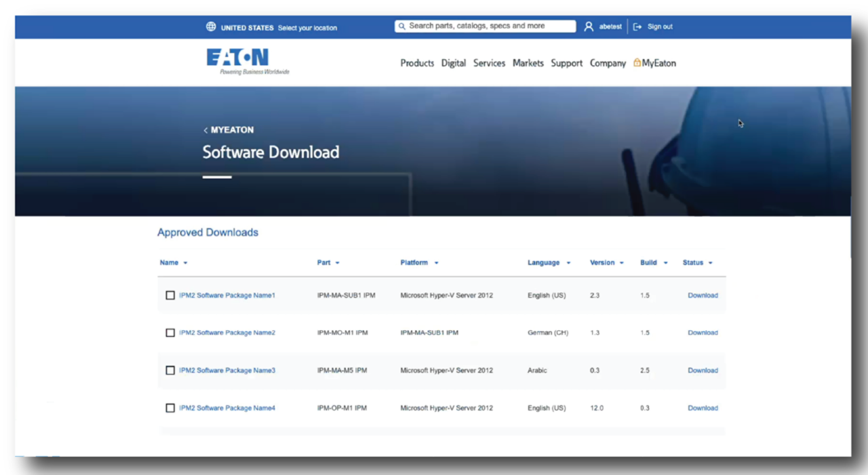Click the user account icon

pyautogui.click(x=589, y=26)
